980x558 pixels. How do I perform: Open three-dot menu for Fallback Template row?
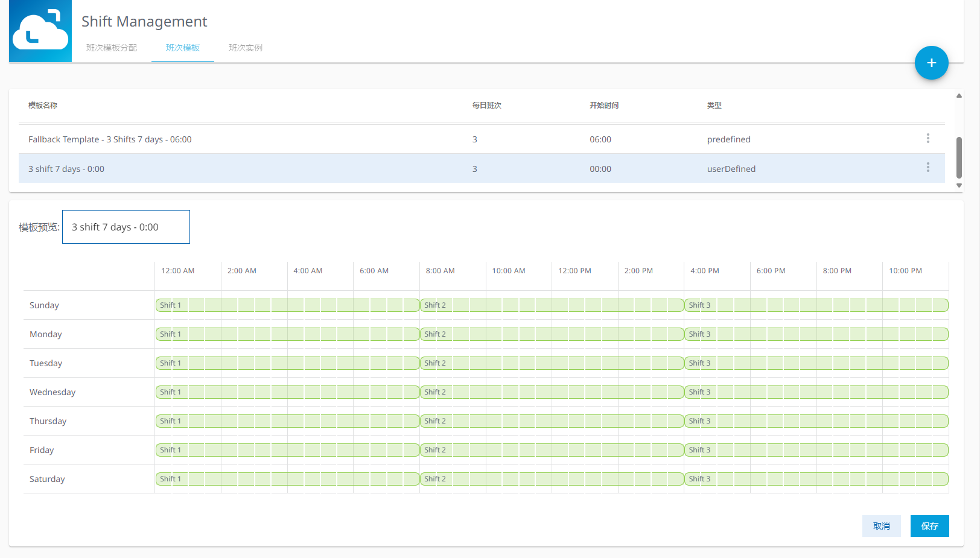[x=927, y=139]
